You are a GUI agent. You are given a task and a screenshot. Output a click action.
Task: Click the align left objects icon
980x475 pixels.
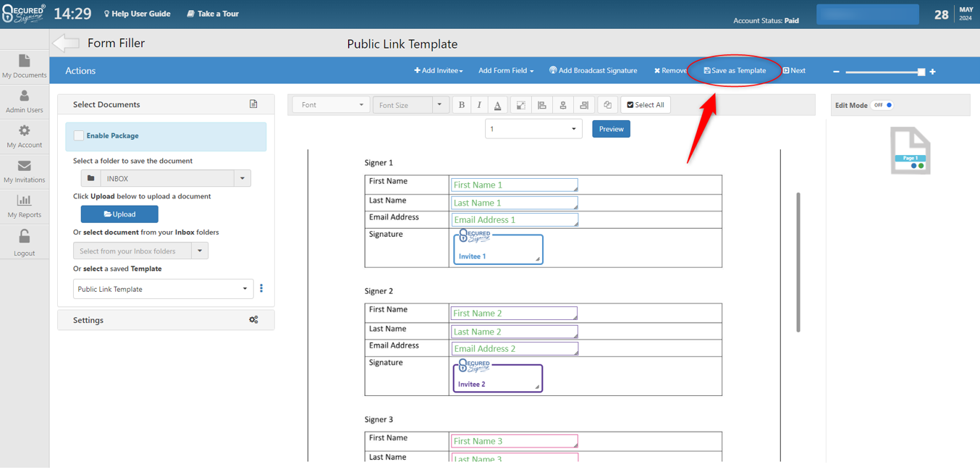pos(541,105)
